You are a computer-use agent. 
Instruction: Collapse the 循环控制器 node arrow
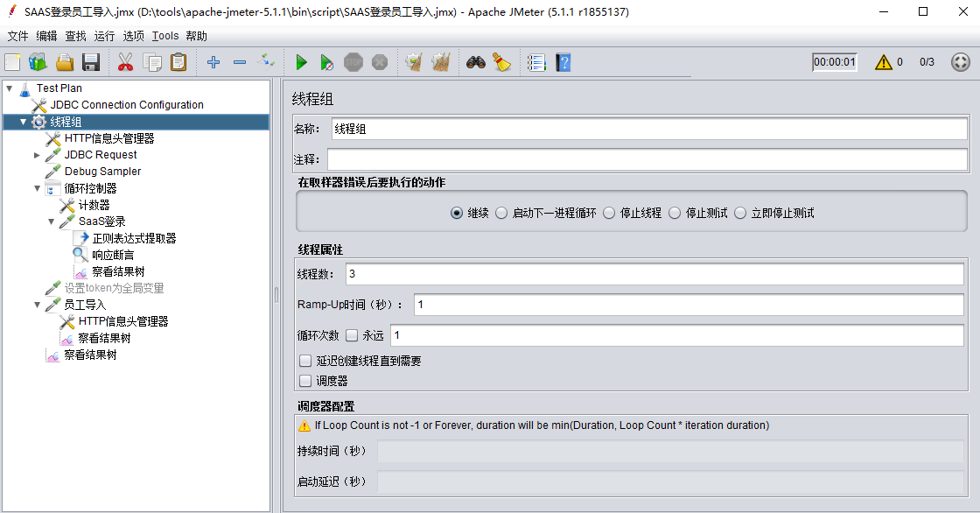(x=37, y=188)
